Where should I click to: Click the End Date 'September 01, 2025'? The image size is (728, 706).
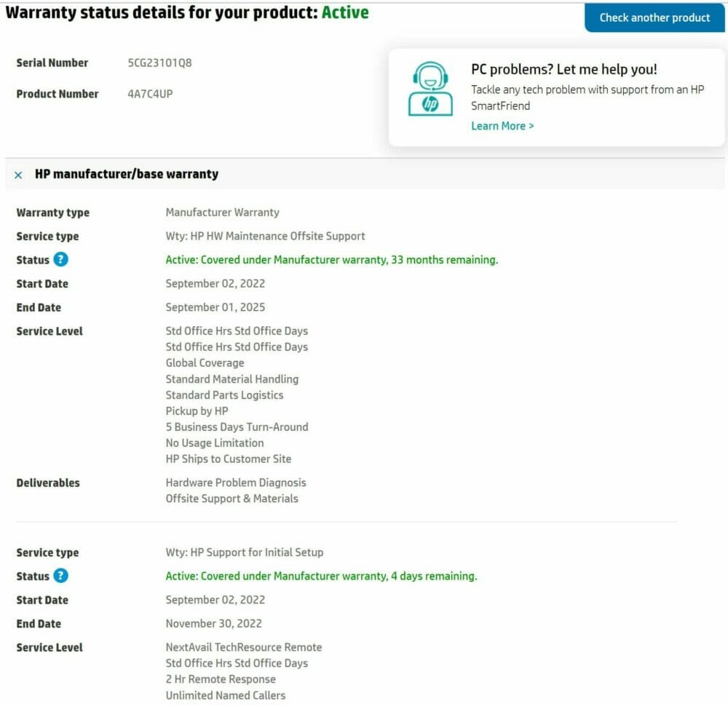(215, 307)
